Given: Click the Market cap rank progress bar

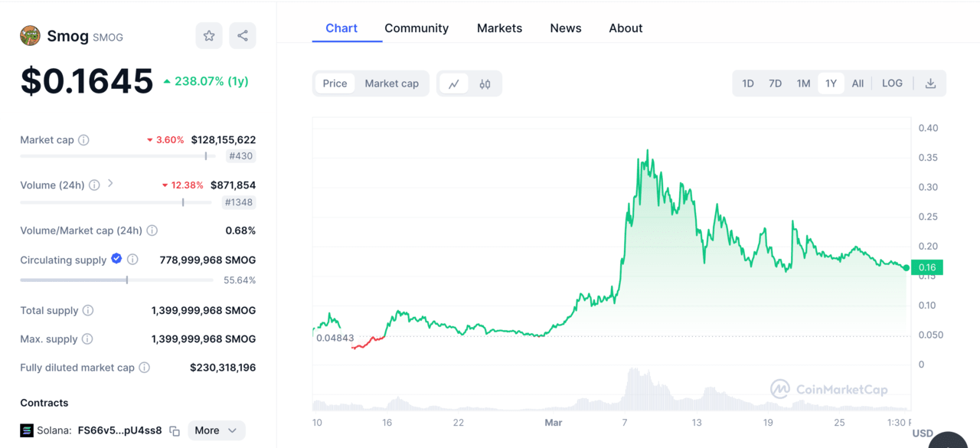Looking at the screenshot, I should (117, 156).
